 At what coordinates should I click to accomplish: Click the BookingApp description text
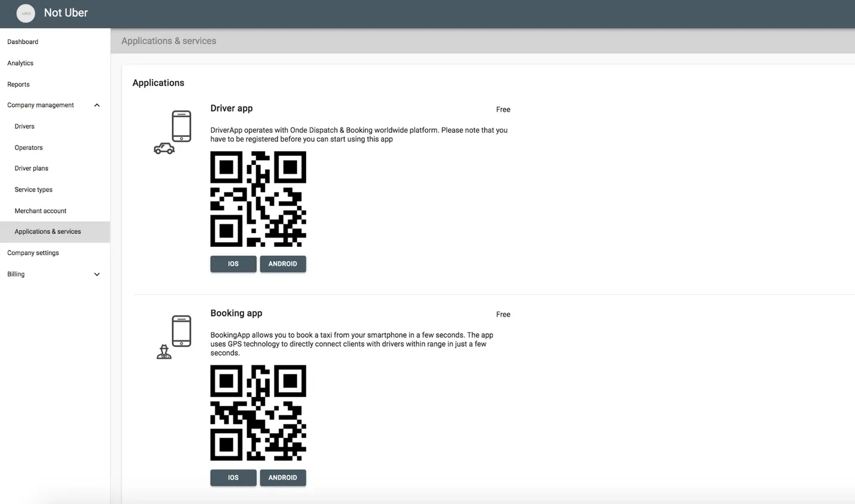(352, 344)
